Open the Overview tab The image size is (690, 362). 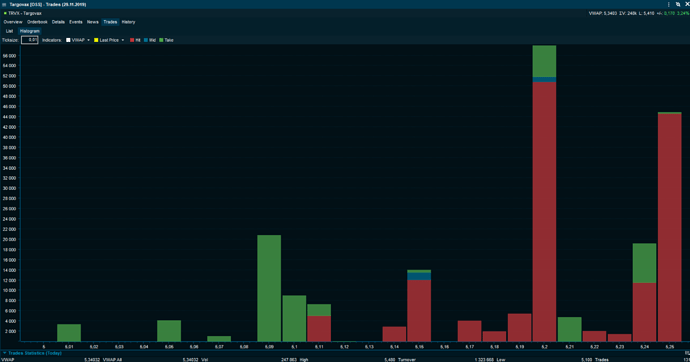(13, 22)
